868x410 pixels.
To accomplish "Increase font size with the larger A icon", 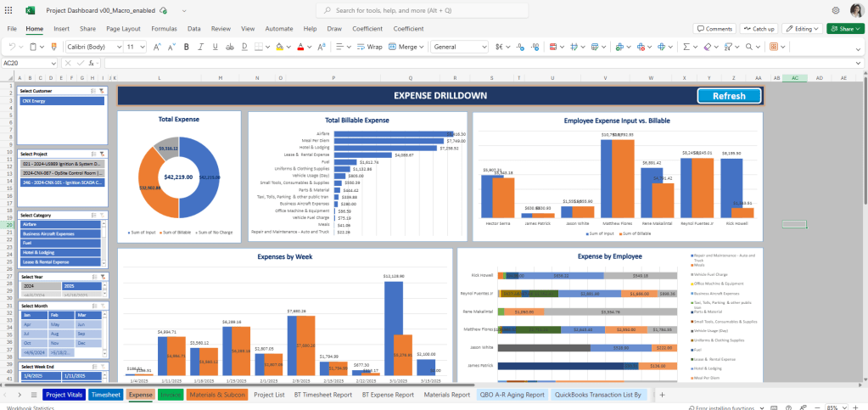I will tap(157, 47).
